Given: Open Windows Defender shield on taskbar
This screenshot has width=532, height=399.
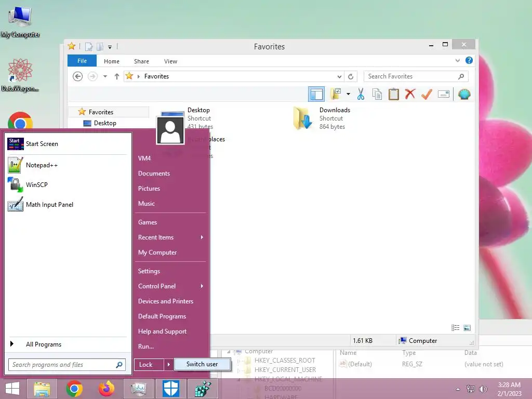Looking at the screenshot, I should pyautogui.click(x=171, y=389).
